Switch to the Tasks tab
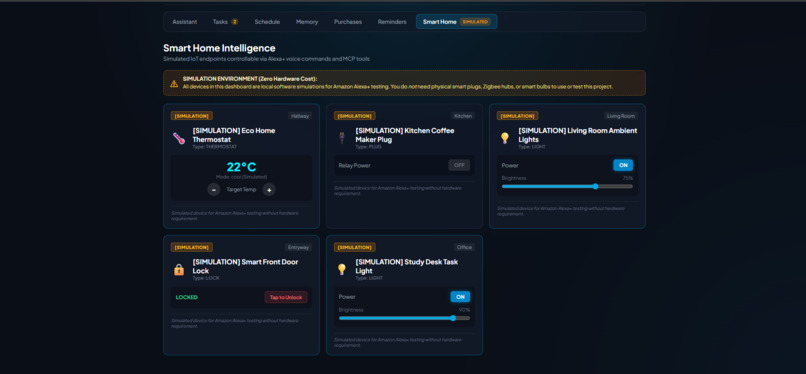The height and width of the screenshot is (374, 806). (225, 22)
